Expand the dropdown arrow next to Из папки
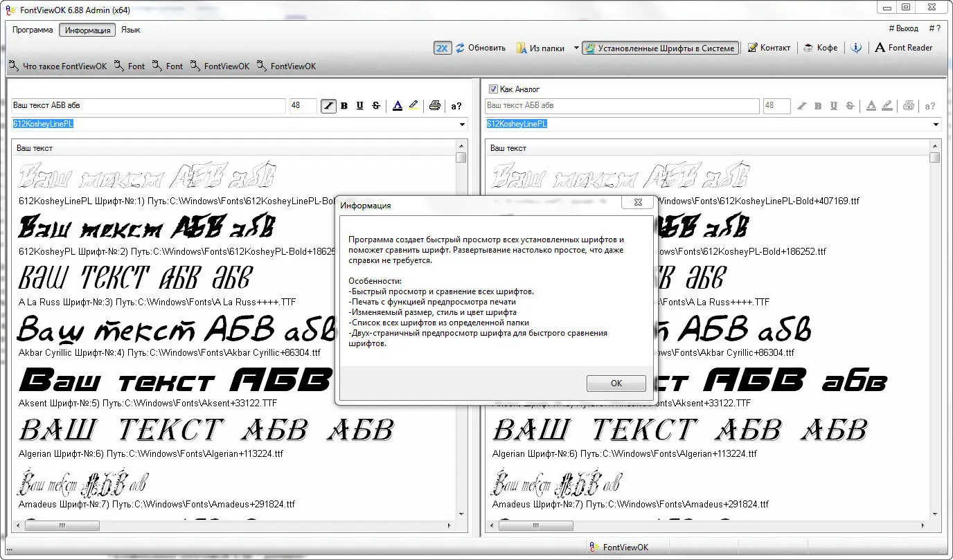The width and height of the screenshot is (953, 560). [x=576, y=48]
